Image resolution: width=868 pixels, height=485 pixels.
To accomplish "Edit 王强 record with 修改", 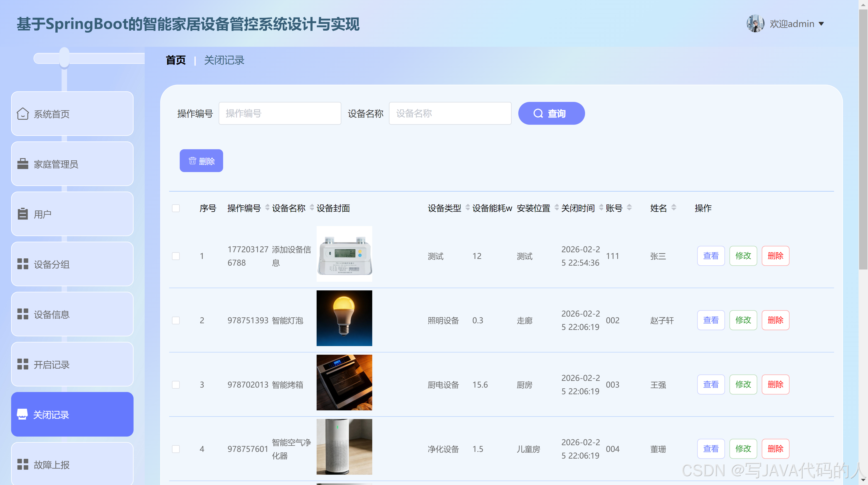I will (x=743, y=384).
